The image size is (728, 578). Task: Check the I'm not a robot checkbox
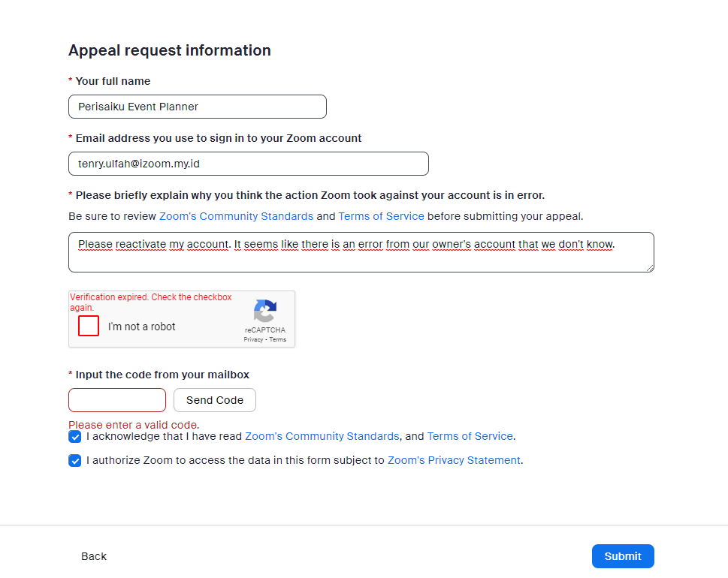(x=89, y=326)
